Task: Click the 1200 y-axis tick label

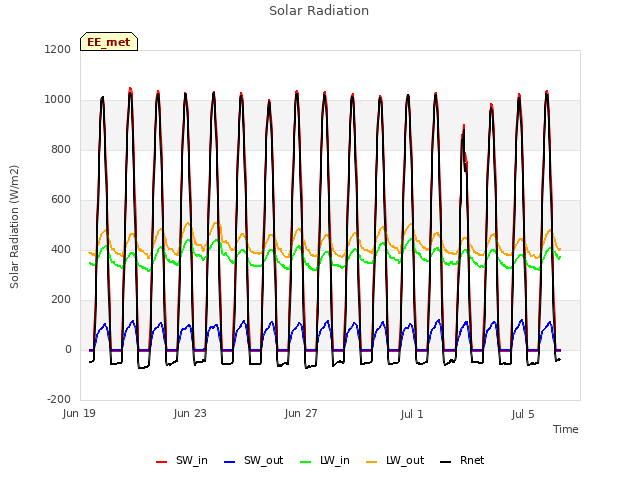Action: click(x=58, y=50)
